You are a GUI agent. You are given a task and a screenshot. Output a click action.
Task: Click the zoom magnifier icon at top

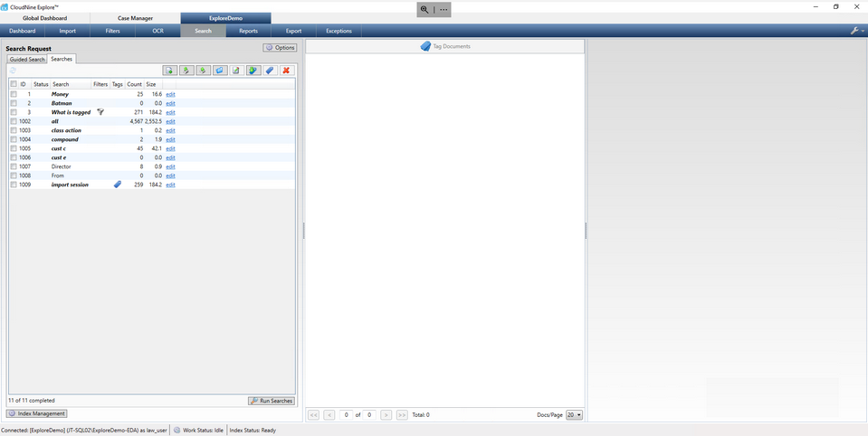[x=424, y=9]
